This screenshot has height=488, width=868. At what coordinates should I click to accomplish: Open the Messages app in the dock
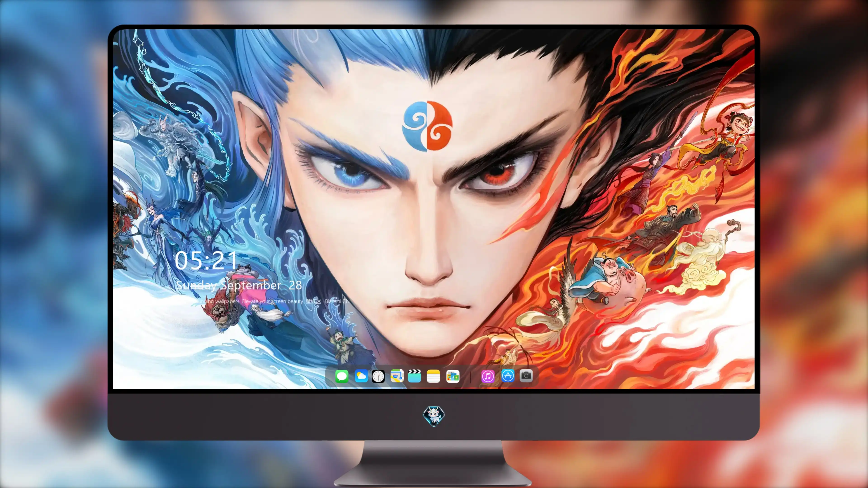point(342,376)
